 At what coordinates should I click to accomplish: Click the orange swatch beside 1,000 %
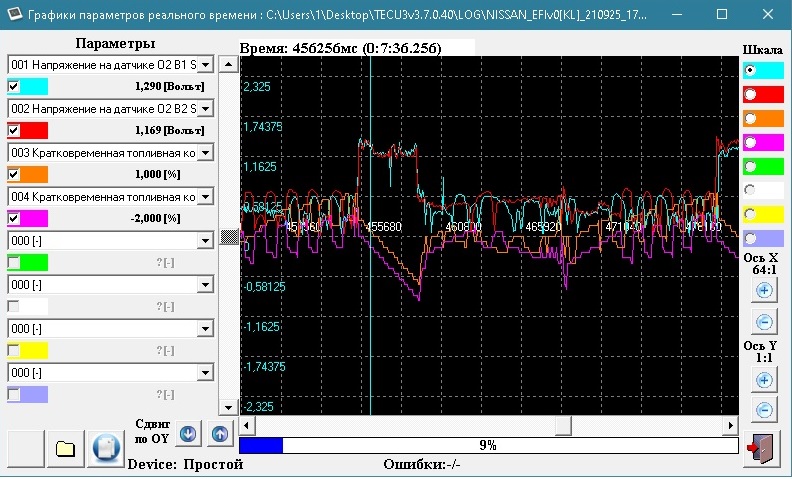34,174
